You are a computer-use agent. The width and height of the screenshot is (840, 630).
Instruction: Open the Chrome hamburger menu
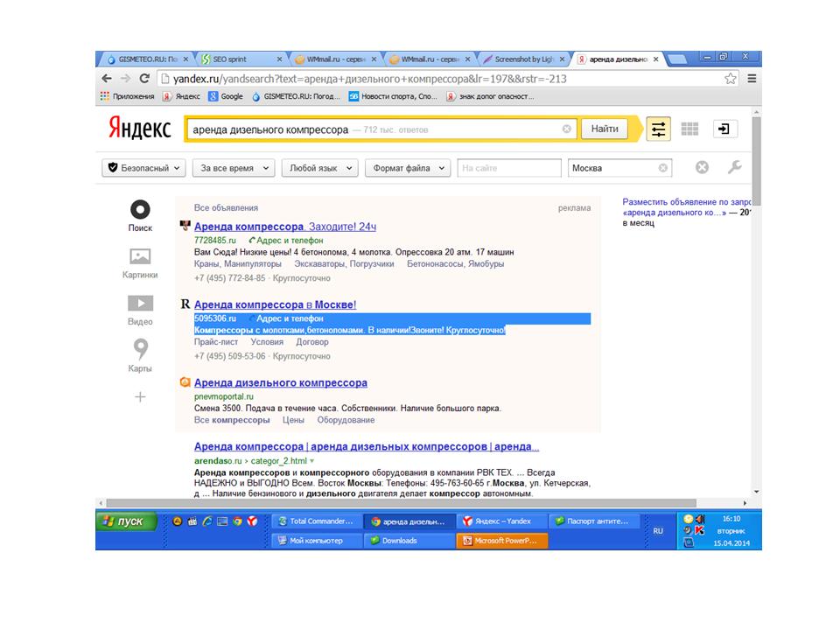pos(752,79)
